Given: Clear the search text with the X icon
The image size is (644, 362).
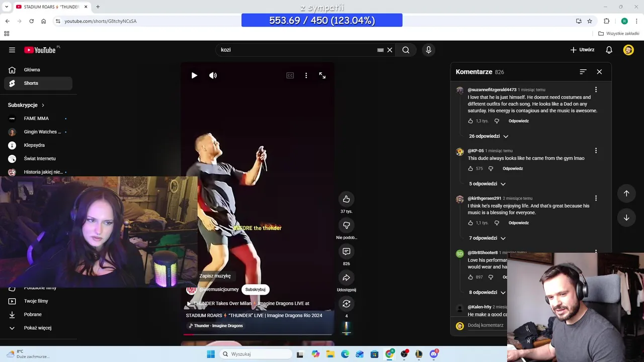Looking at the screenshot, I should (389, 50).
